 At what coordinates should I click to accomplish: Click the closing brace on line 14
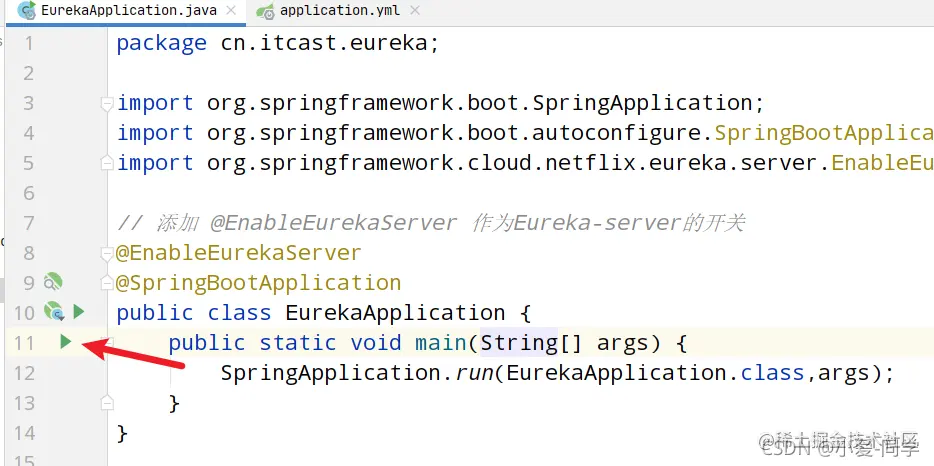coord(122,433)
